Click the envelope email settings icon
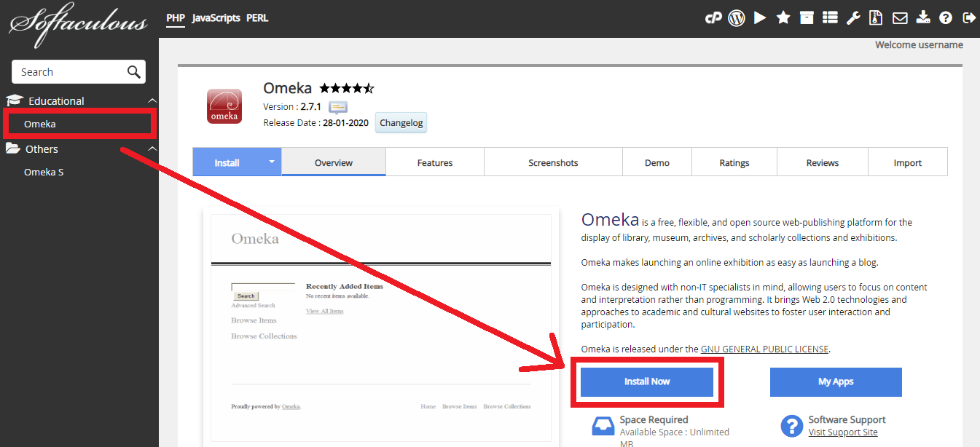Image resolution: width=980 pixels, height=447 pixels. [x=900, y=18]
